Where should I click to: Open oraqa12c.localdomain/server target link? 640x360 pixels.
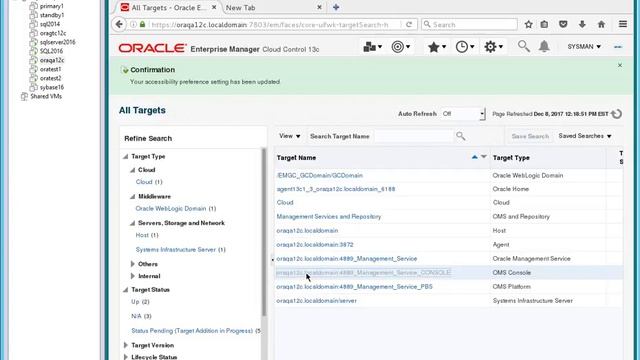(x=316, y=300)
